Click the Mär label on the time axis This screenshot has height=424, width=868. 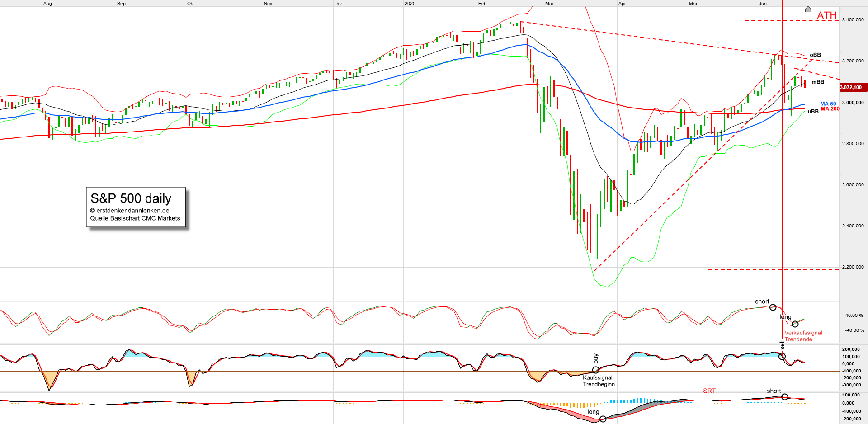click(549, 4)
